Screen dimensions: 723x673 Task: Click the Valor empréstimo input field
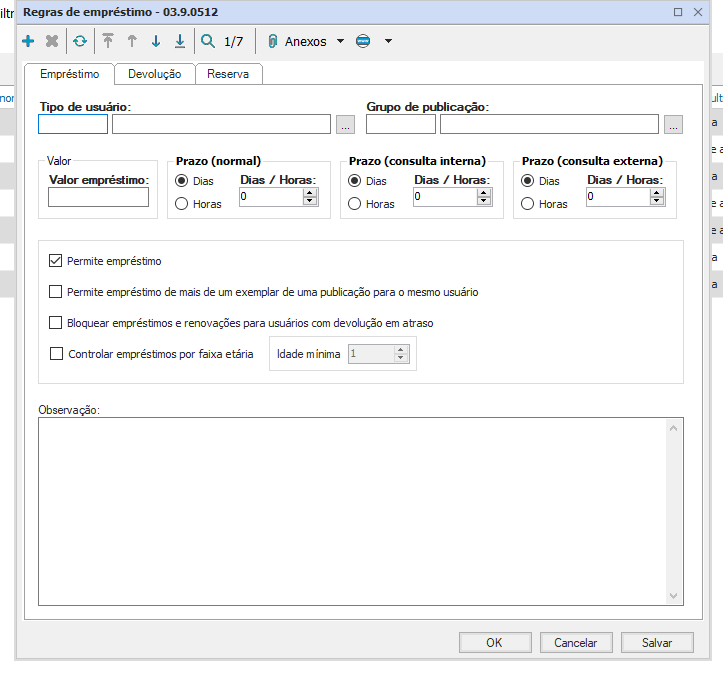tap(98, 198)
